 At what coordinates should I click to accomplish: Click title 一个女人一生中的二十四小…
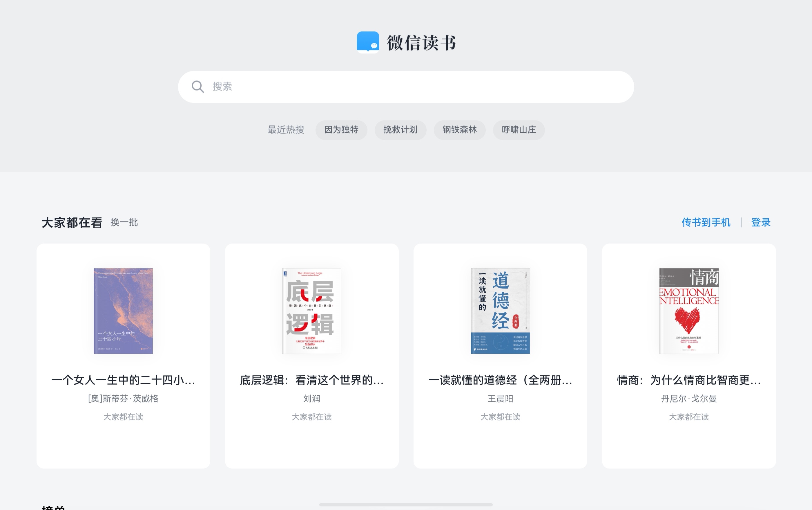pyautogui.click(x=123, y=380)
